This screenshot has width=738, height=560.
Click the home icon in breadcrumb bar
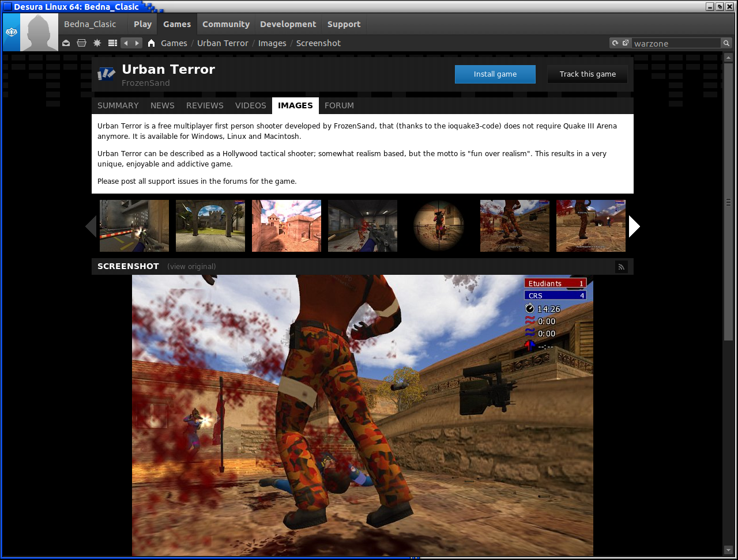(x=152, y=43)
